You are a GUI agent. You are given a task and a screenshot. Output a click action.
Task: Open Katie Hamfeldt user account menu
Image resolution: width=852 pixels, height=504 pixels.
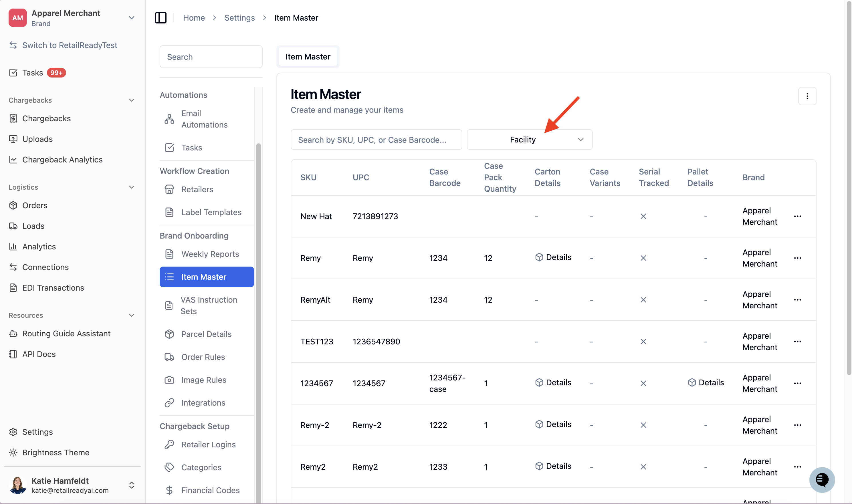(72, 485)
